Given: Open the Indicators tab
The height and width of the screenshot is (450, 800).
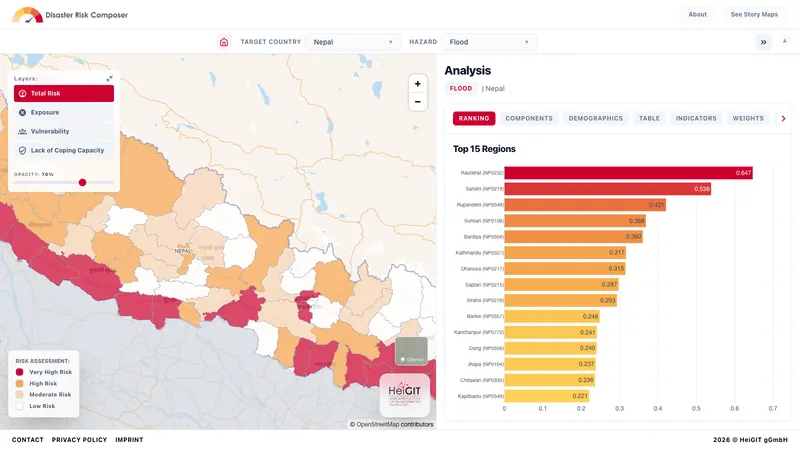Looking at the screenshot, I should coord(696,118).
